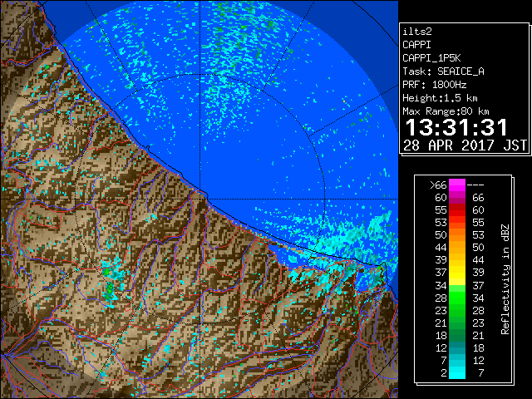Click the 'Task: SEAICE_A' line
This screenshot has height=399, width=532.
(443, 71)
